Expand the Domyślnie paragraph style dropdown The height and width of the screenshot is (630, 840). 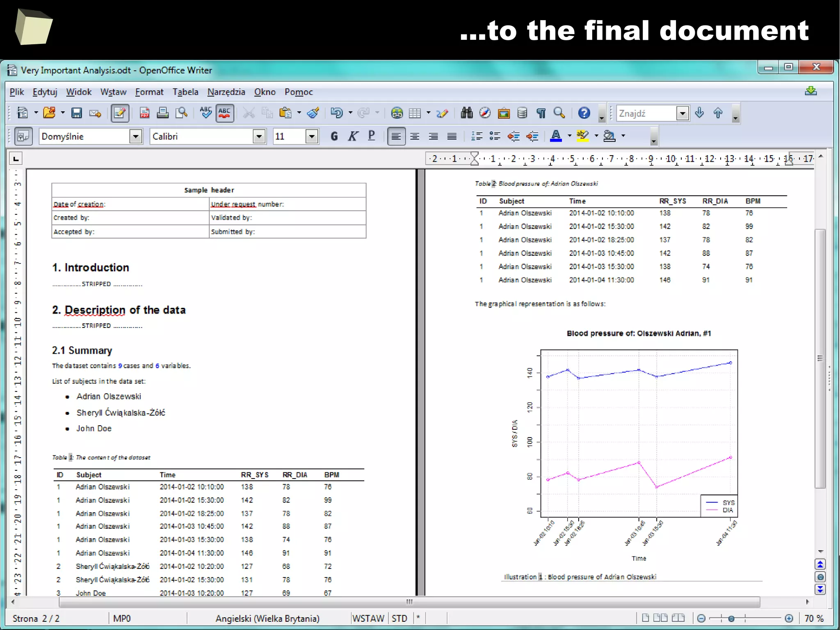click(x=136, y=136)
